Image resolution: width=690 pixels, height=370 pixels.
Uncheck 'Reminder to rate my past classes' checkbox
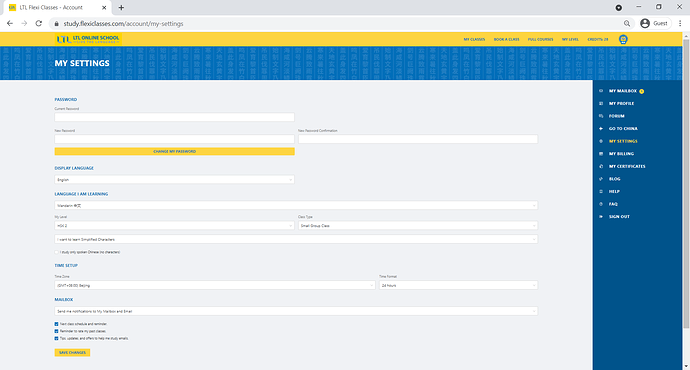56,331
